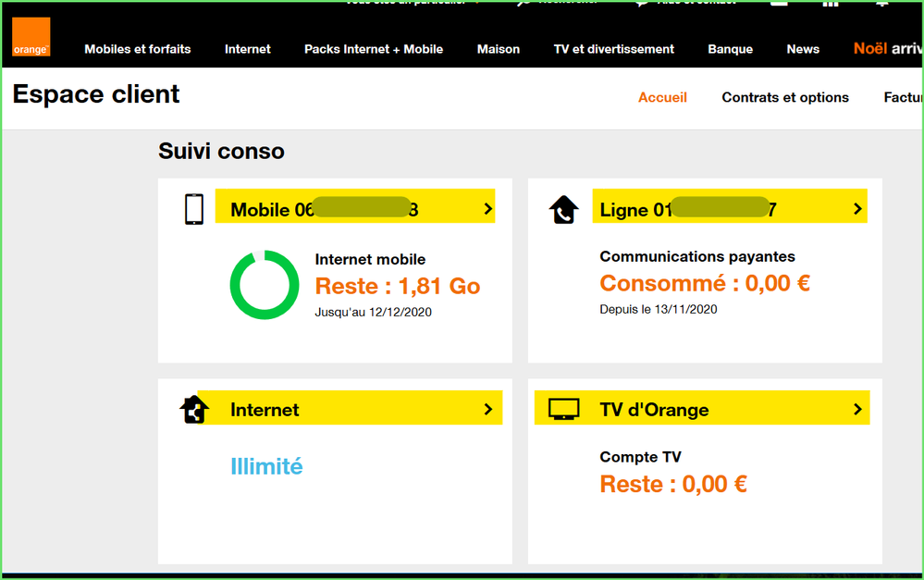
Task: Click the mobile phone icon
Action: pyautogui.click(x=193, y=209)
